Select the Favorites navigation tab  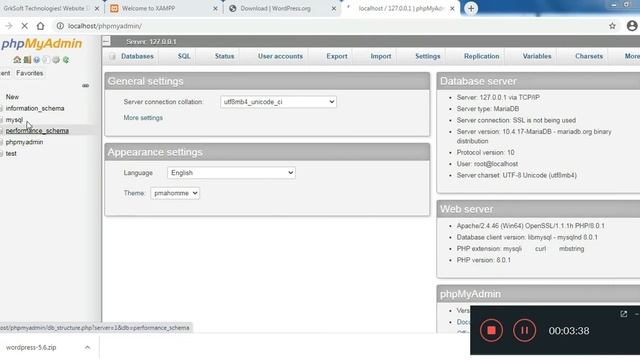pyautogui.click(x=29, y=73)
